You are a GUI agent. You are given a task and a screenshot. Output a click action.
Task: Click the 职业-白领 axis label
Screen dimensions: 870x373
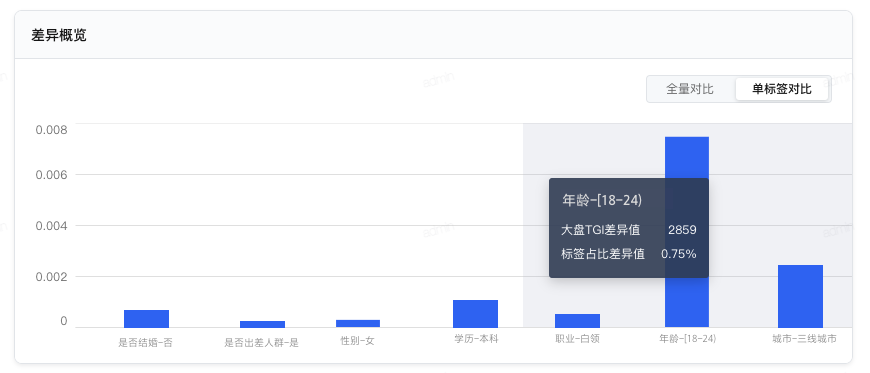(x=578, y=338)
